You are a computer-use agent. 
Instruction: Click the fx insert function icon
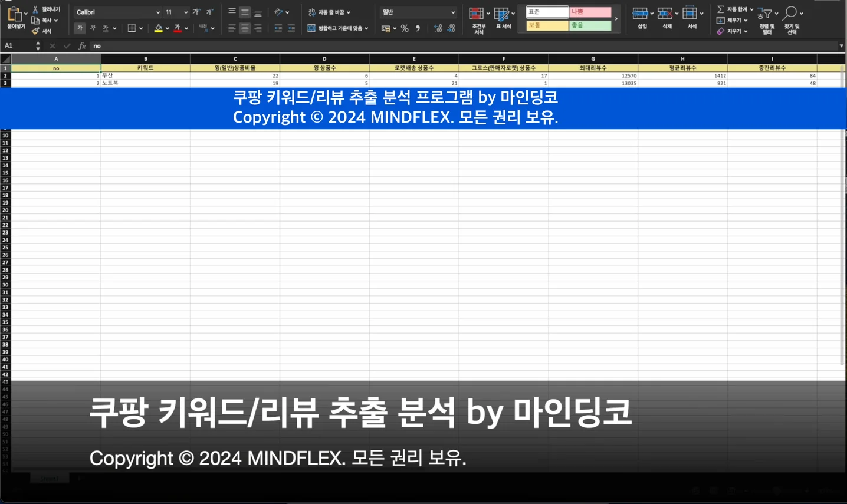[82, 45]
